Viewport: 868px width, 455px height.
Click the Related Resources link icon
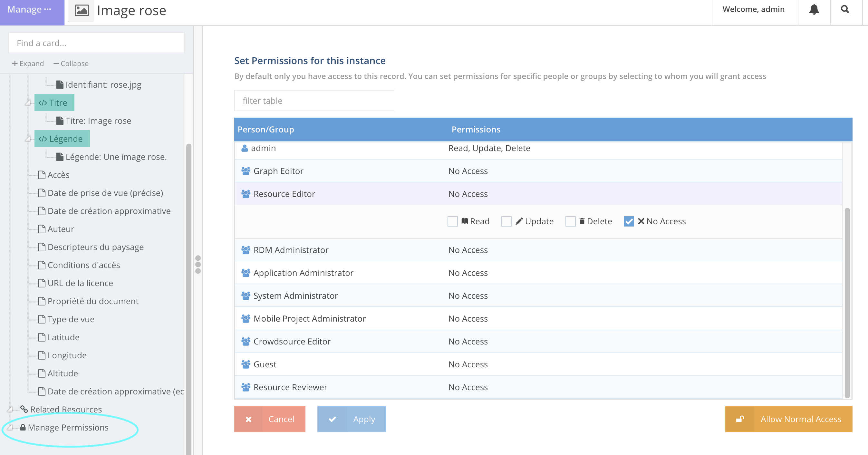pyautogui.click(x=24, y=409)
